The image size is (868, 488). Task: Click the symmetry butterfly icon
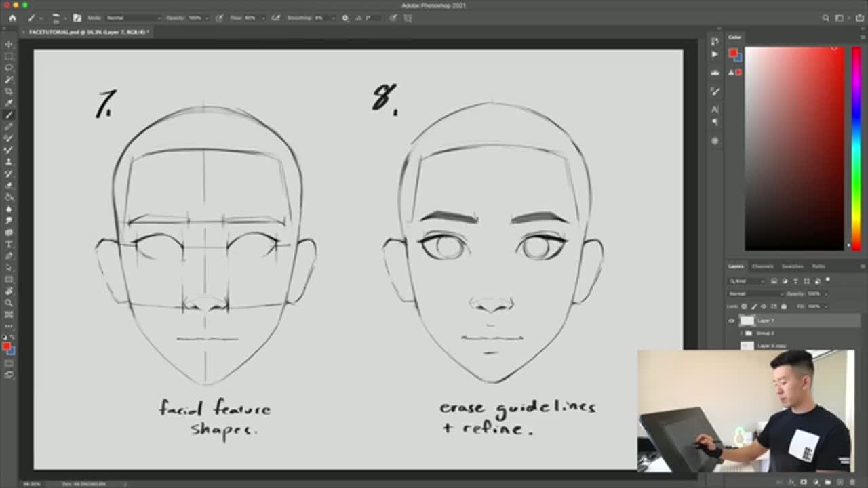(x=408, y=18)
